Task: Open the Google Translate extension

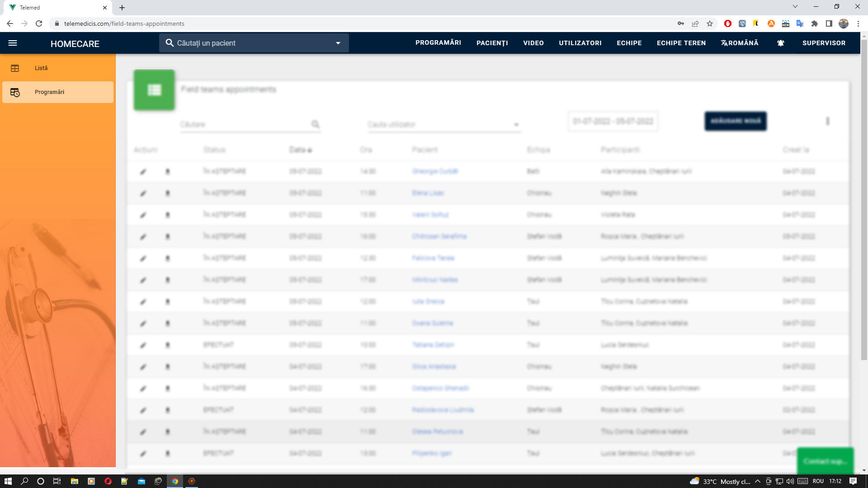Action: click(x=800, y=23)
